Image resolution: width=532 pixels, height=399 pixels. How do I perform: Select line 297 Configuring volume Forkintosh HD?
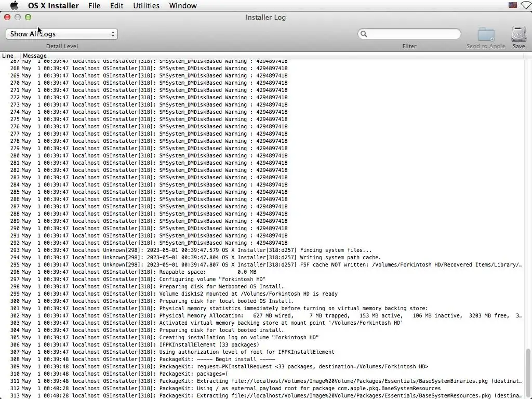coord(262,279)
